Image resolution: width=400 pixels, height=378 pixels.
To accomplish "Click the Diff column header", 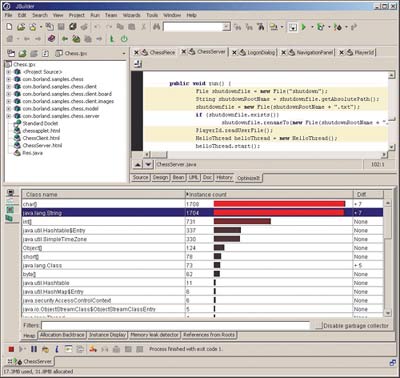I will 368,194.
